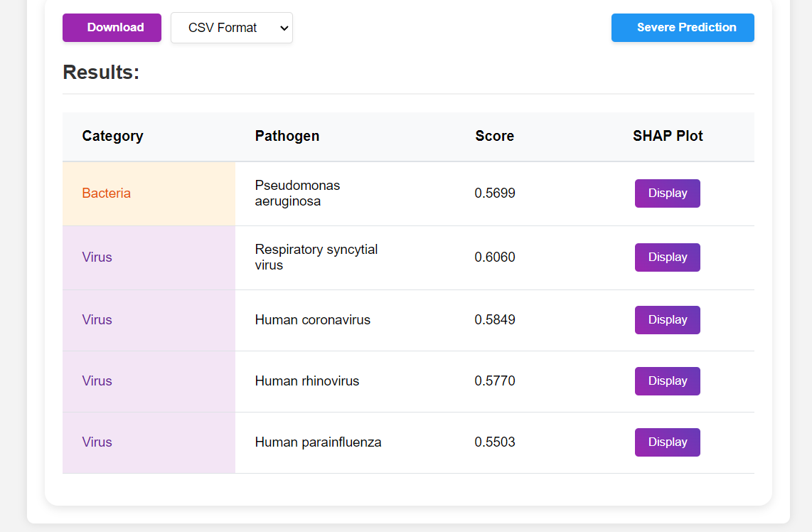This screenshot has height=532, width=812.
Task: Display SHAP plot for Human parainfluenza
Action: (x=667, y=442)
